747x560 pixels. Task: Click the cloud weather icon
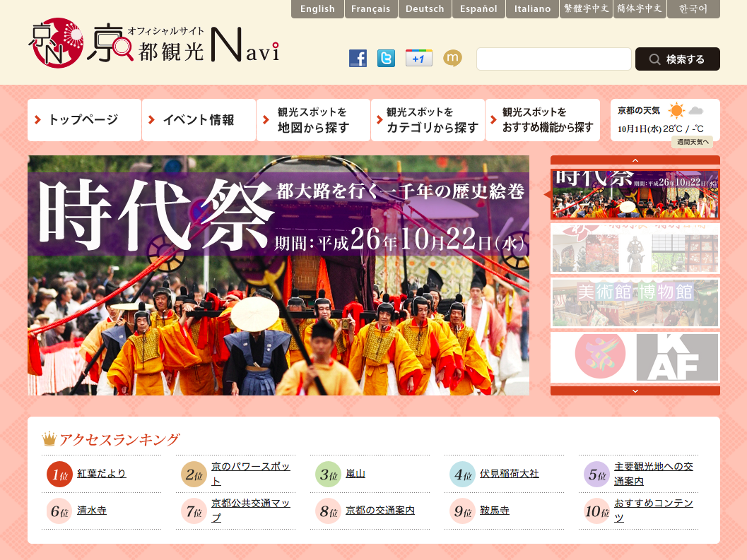click(x=695, y=111)
